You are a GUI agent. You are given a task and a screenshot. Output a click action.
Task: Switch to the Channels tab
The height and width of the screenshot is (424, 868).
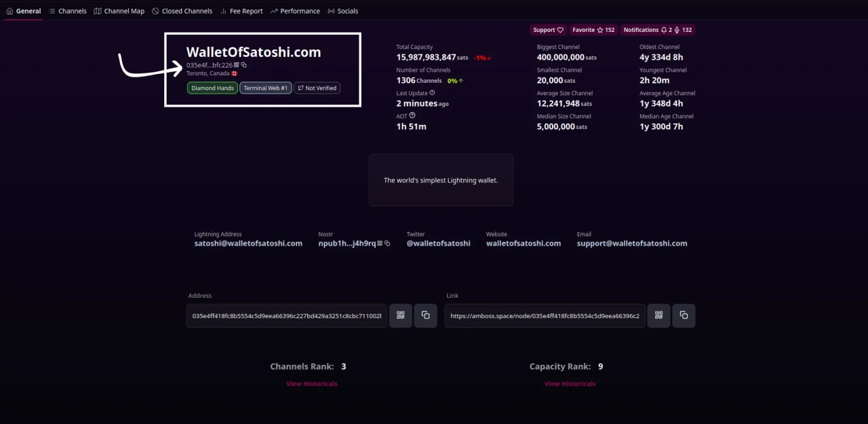pos(68,11)
